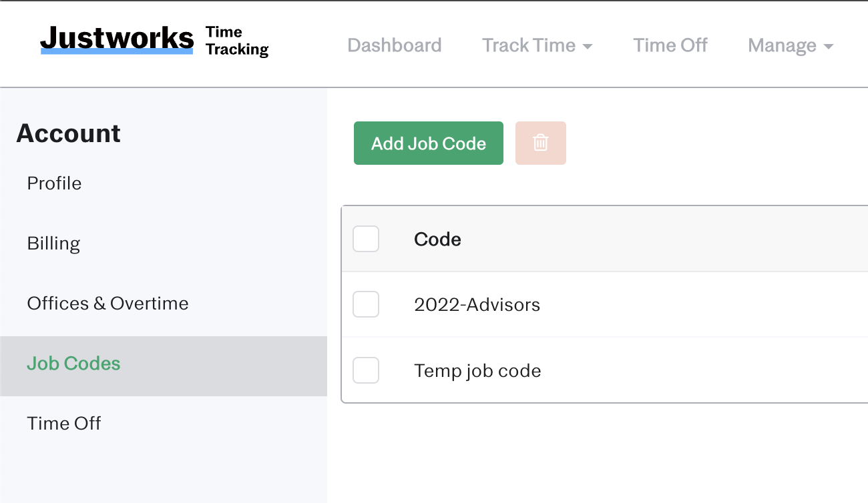Expand the Track Time dropdown menu
The image size is (868, 503).
pos(537,45)
